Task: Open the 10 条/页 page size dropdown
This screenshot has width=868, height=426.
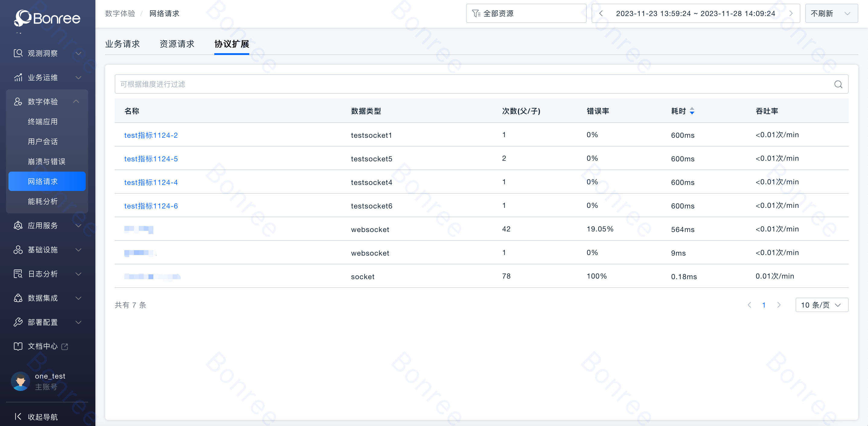Action: 822,305
